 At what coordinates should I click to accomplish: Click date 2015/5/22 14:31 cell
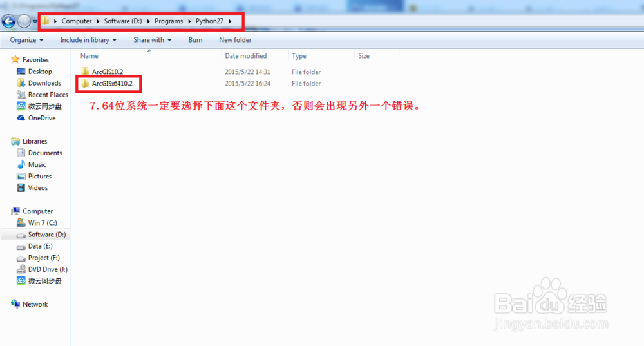[x=247, y=72]
